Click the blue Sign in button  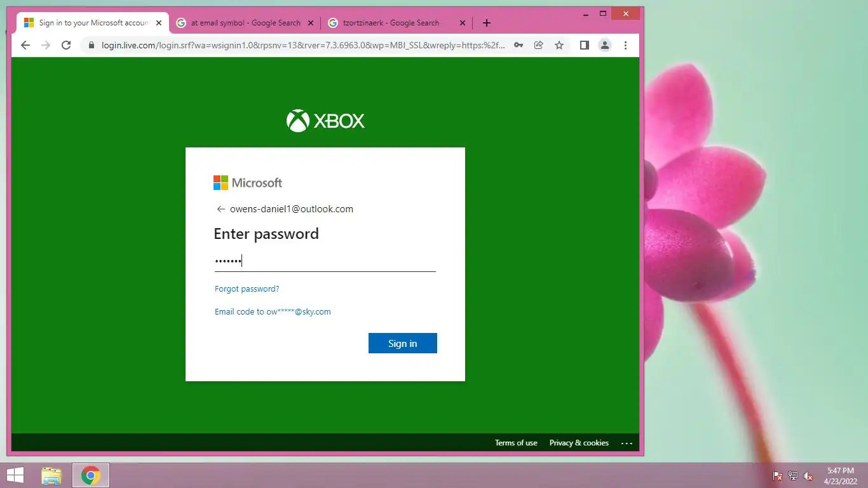[403, 343]
